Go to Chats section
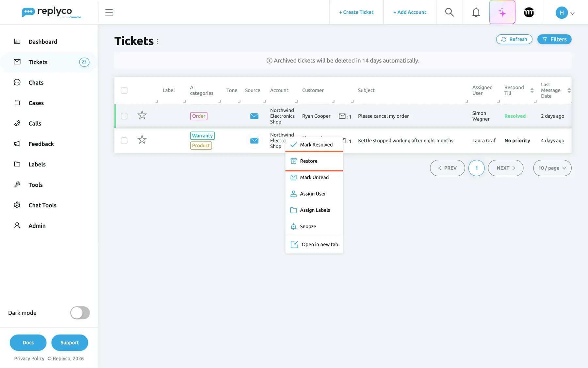 tap(36, 82)
